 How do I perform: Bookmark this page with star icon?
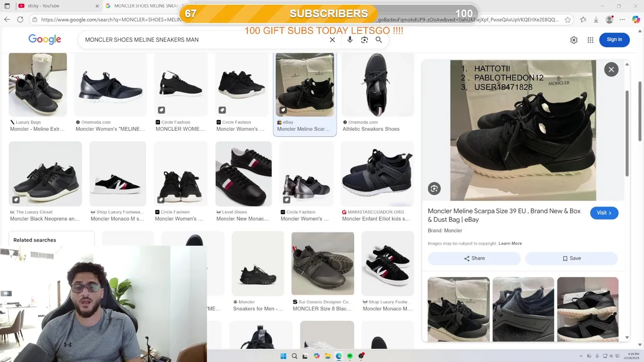[568, 20]
